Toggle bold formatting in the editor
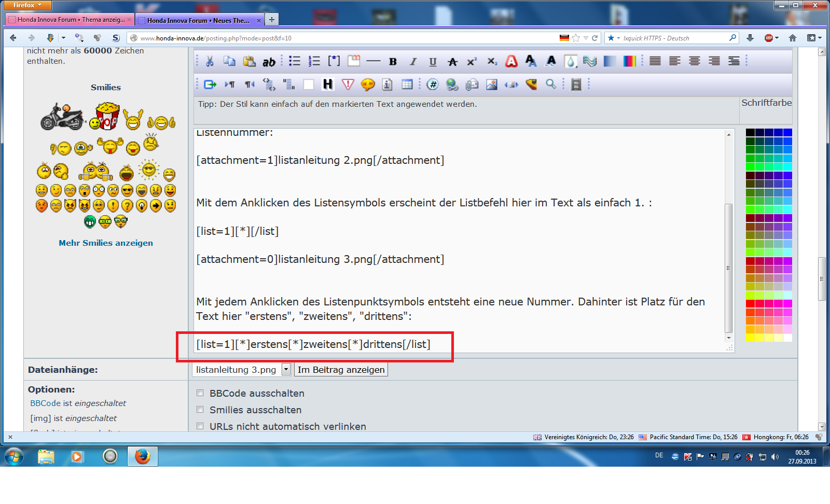Viewport: 830px width, 504px height. [393, 62]
